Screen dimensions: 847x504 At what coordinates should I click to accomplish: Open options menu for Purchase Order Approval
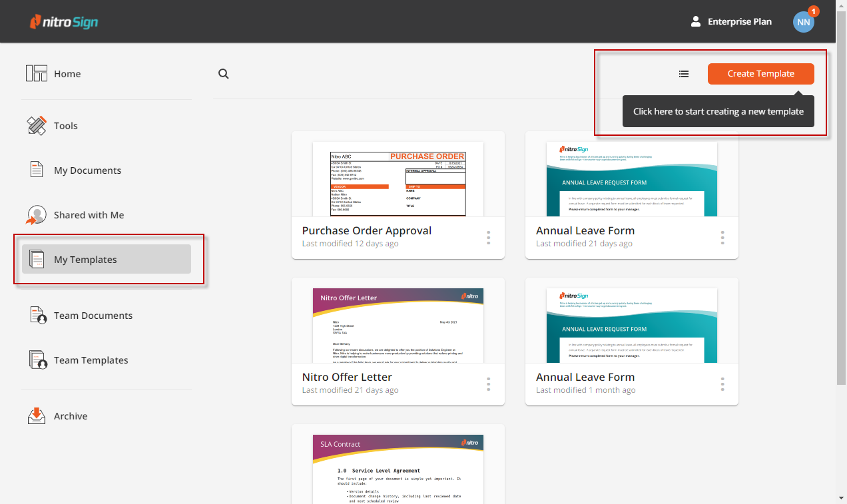(489, 238)
